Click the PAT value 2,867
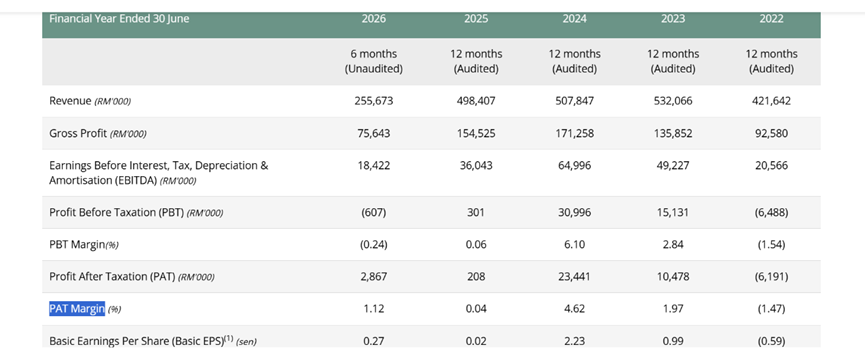The width and height of the screenshot is (865, 364). pos(373,277)
